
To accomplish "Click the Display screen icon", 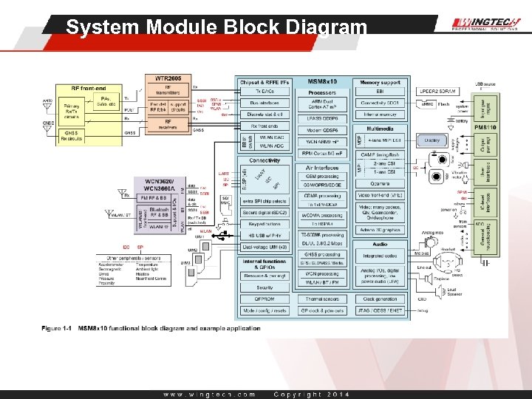I will coord(432,140).
